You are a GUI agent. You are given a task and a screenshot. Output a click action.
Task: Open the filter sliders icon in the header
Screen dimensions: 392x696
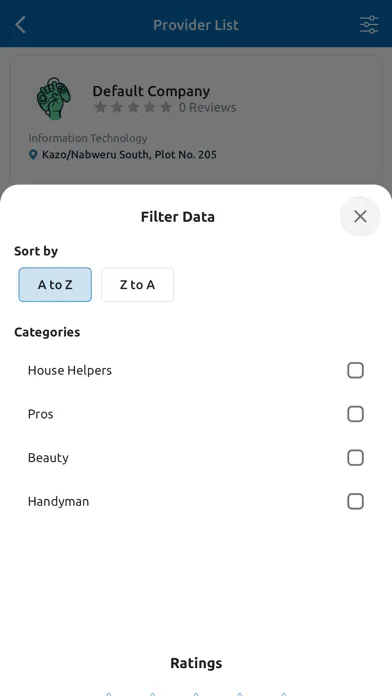click(369, 25)
